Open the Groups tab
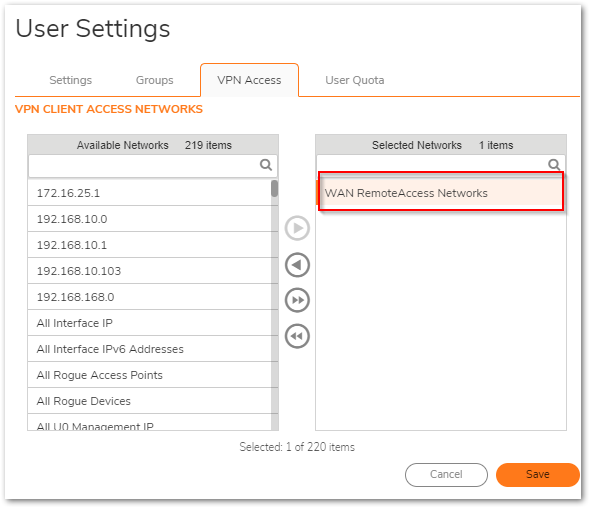590x508 pixels. point(155,80)
